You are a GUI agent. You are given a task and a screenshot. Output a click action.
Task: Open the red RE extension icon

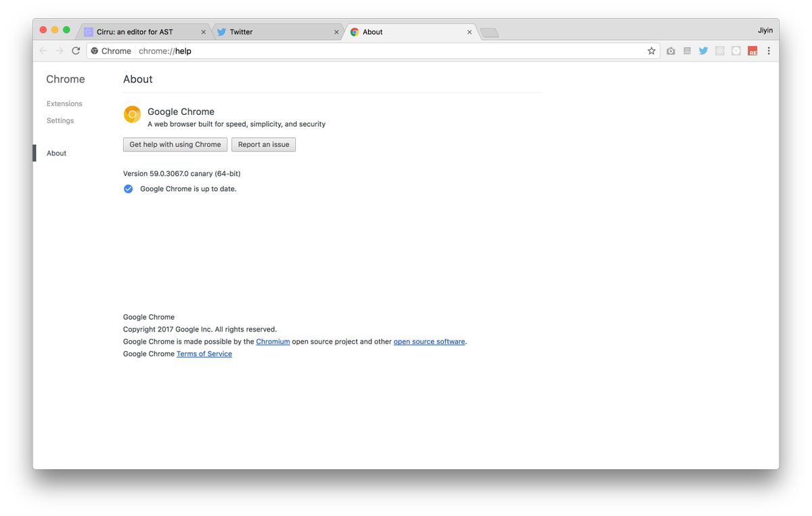coord(752,51)
